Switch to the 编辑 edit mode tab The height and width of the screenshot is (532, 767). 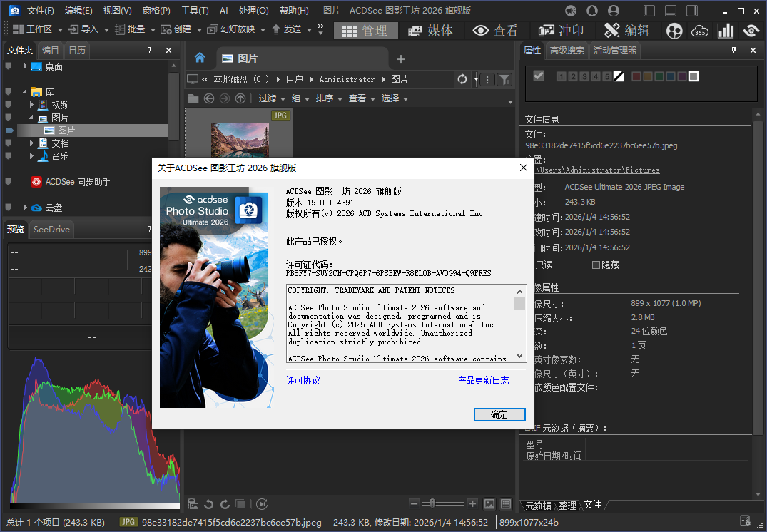coord(627,30)
